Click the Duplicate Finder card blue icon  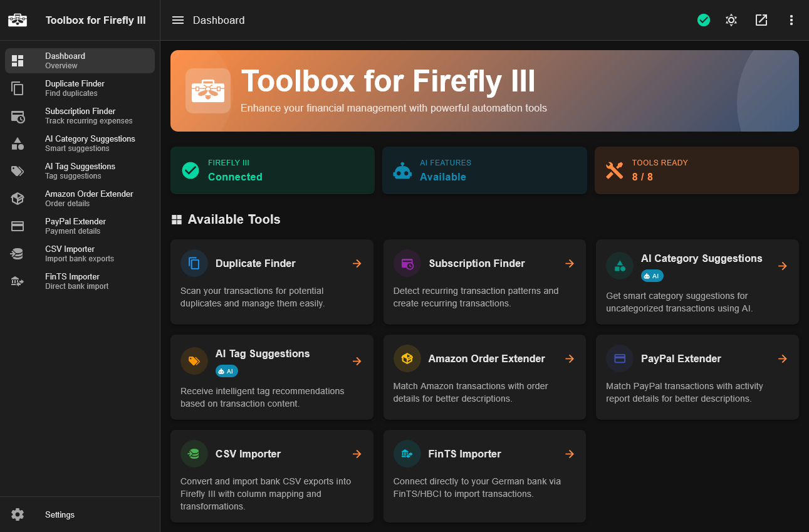tap(194, 263)
